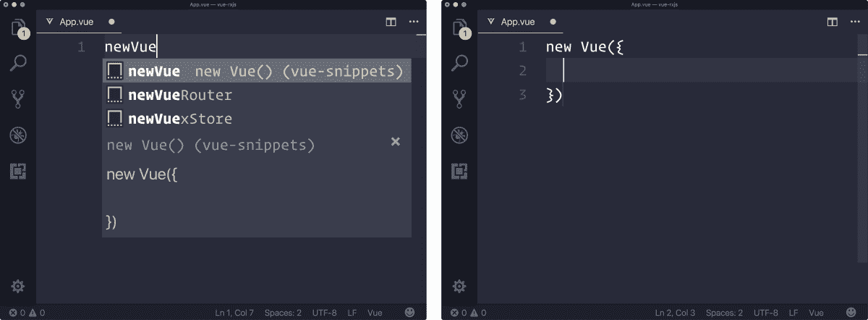Click line number 1 in left editor
868x320 pixels.
[81, 48]
